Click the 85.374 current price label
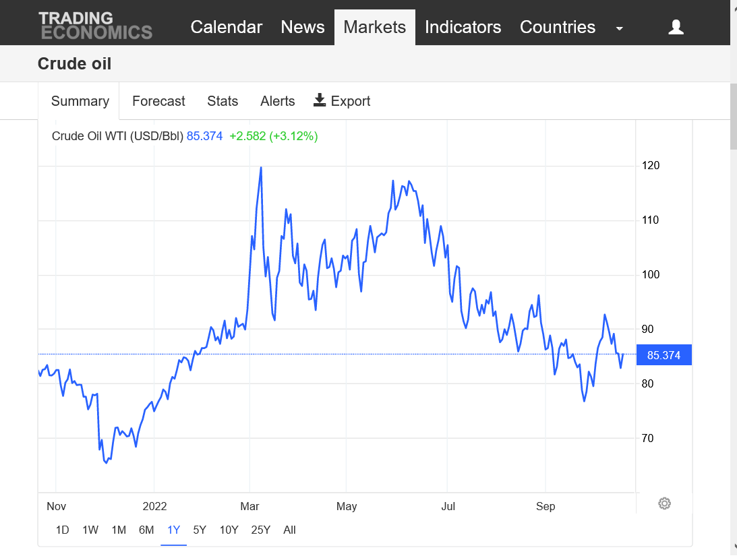737x560 pixels. (664, 355)
